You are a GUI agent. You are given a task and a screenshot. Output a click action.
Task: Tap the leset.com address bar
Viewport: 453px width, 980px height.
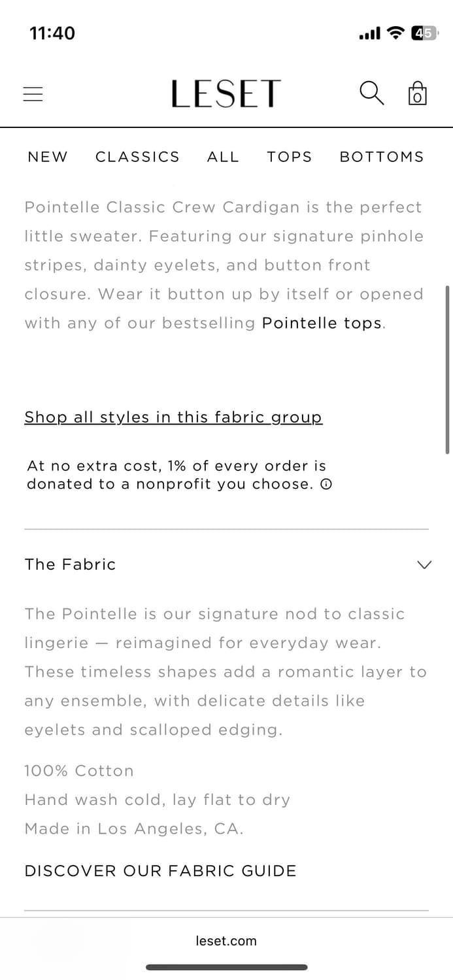[x=226, y=941]
